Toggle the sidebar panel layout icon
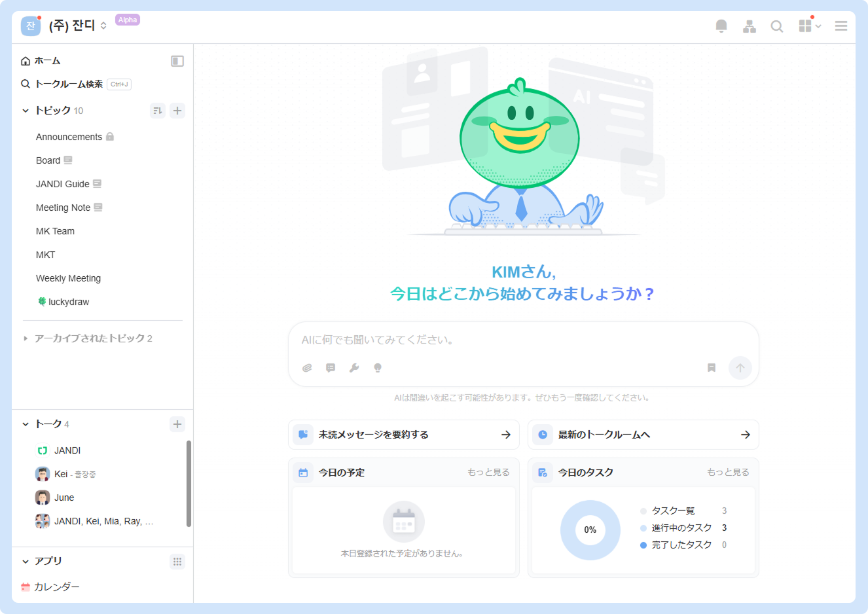The image size is (868, 614). coord(177,61)
